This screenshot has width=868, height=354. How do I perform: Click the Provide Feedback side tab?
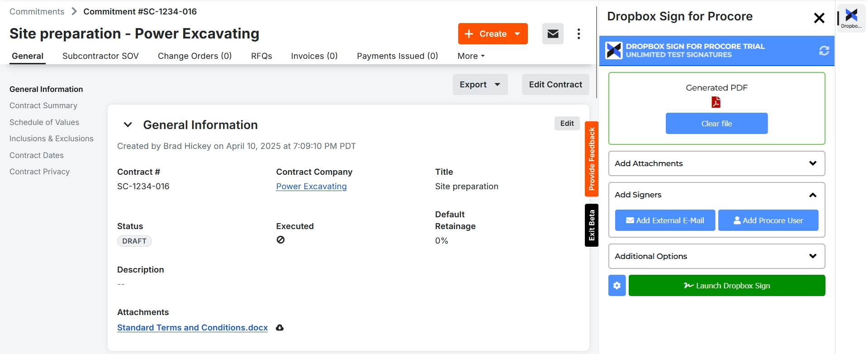tap(592, 159)
